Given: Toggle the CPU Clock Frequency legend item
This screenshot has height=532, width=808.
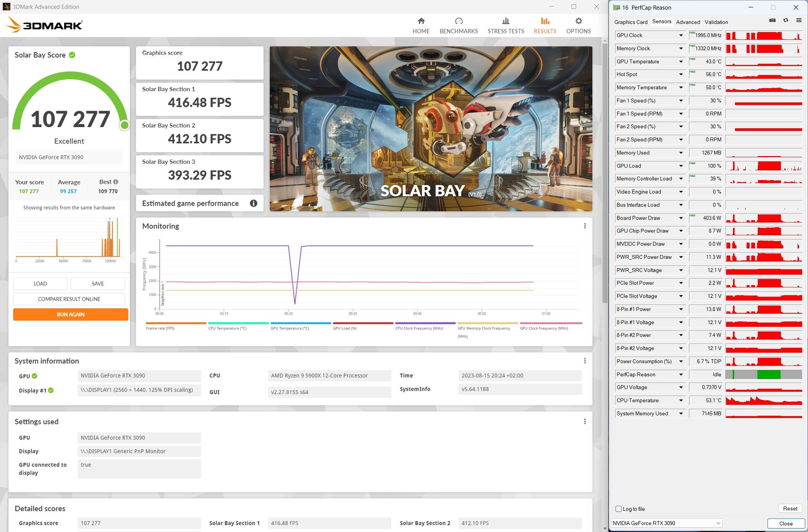Looking at the screenshot, I should point(425,326).
